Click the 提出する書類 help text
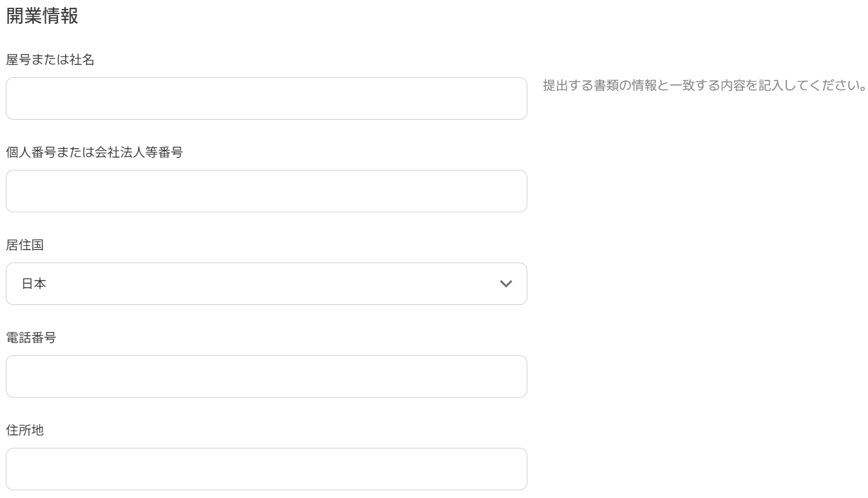868x498 pixels. (704, 86)
